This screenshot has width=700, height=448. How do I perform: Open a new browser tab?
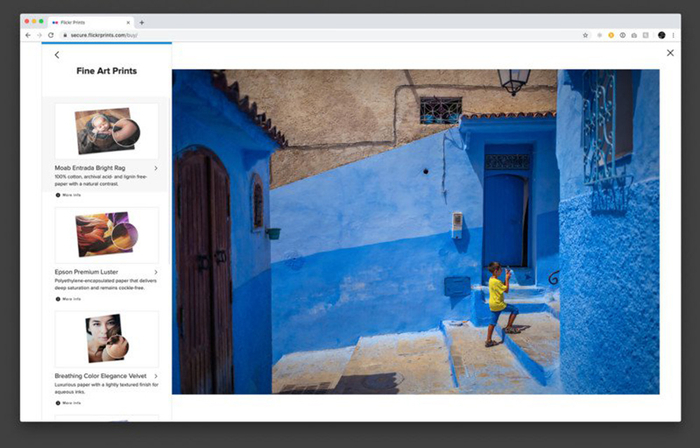tap(141, 22)
